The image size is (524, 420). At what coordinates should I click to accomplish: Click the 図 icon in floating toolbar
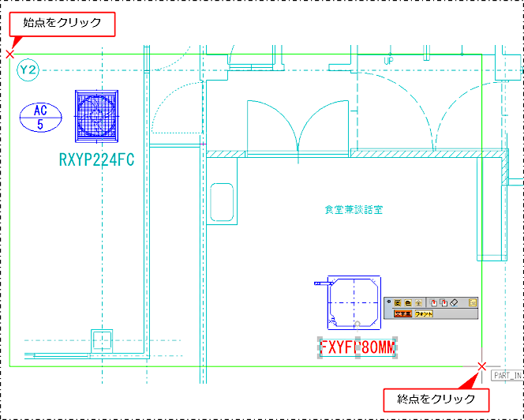(x=397, y=303)
